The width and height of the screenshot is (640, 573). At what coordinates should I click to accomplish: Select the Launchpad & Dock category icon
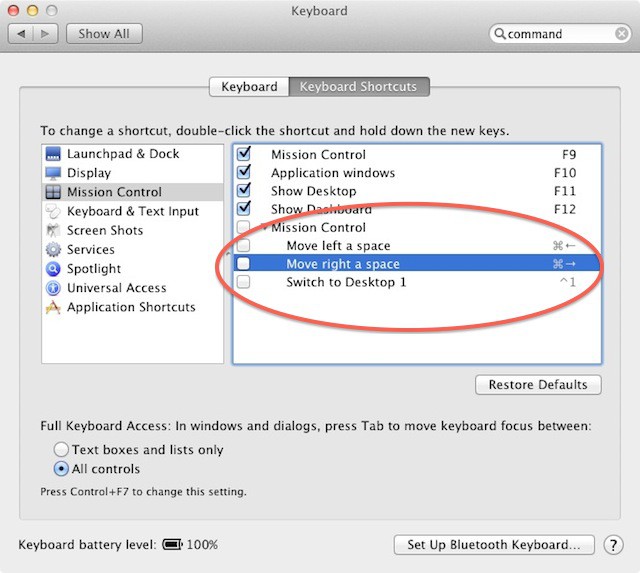coord(54,154)
